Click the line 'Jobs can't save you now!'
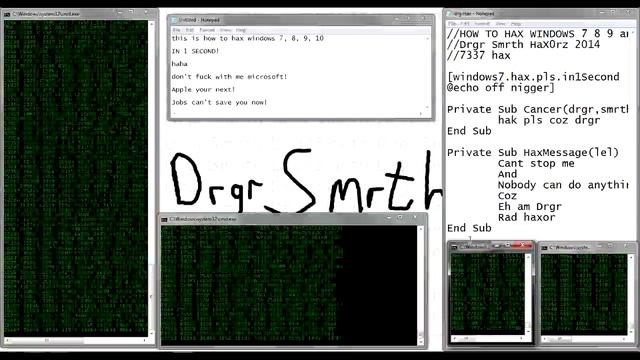Screen dimensions: 640x360 pyautogui.click(x=219, y=102)
